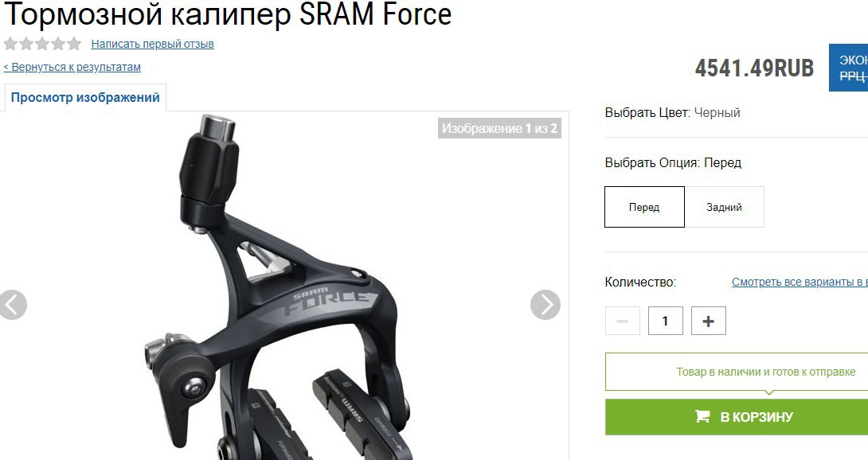868x460 pixels.
Task: Increase quantity with the plus button
Action: pyautogui.click(x=709, y=321)
